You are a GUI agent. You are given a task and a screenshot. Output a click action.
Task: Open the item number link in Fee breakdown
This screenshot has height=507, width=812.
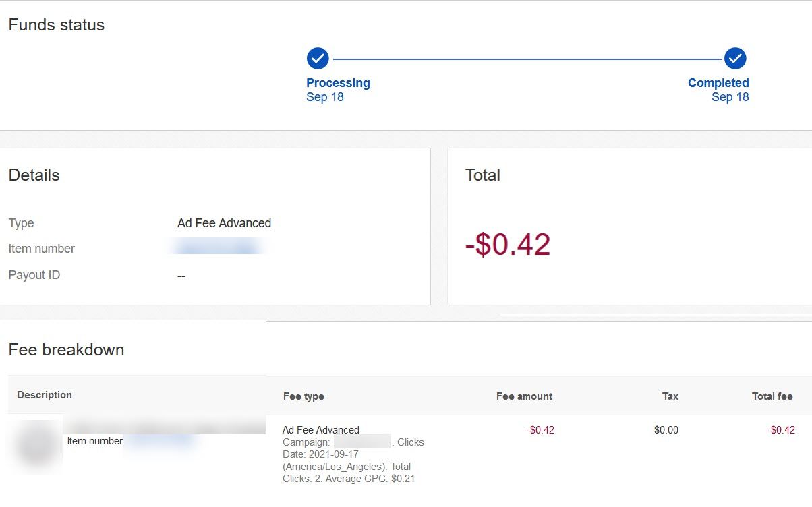[x=161, y=441]
